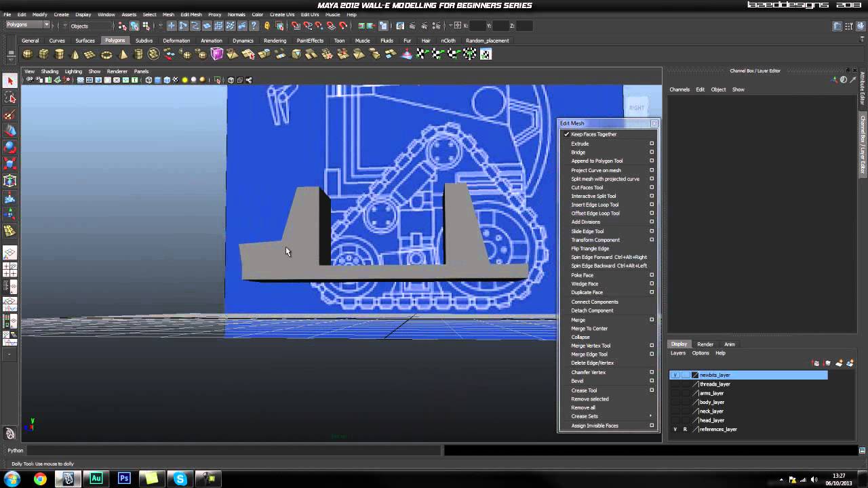Viewport: 868px width, 488px height.
Task: Click the lock selection icon
Action: [x=267, y=26]
